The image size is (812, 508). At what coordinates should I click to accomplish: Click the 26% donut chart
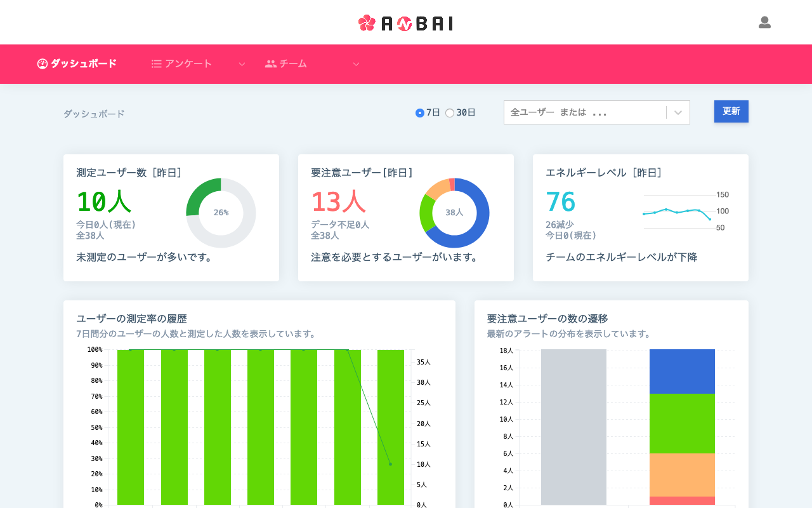coord(221,213)
